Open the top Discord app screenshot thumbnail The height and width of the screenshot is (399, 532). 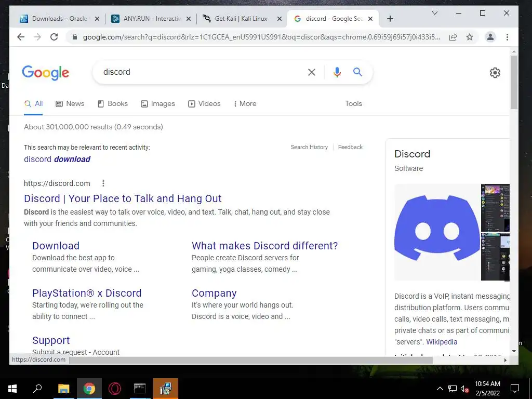tap(495, 208)
